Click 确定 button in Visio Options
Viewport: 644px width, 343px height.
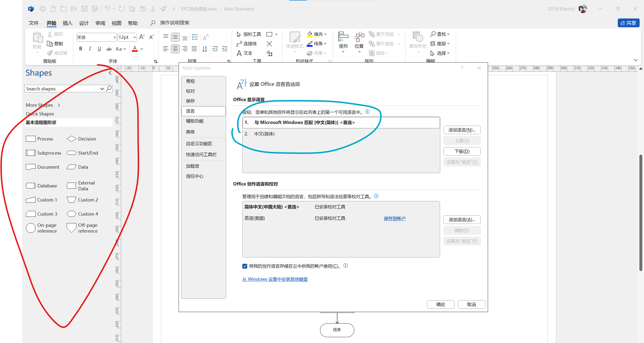click(x=441, y=304)
